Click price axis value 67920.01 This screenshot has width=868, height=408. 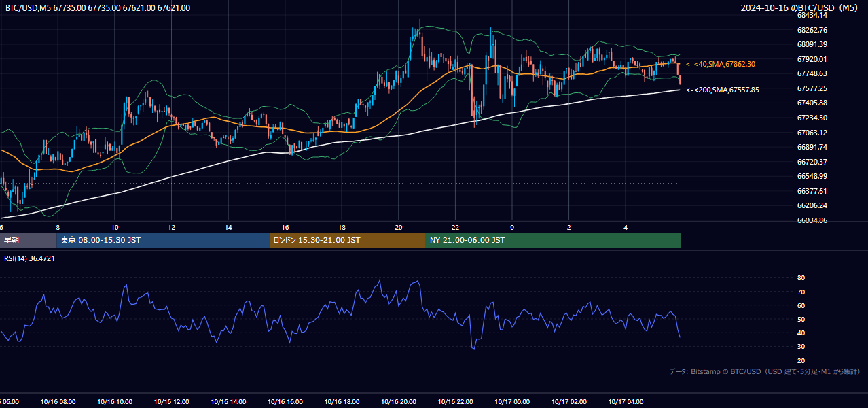click(x=812, y=59)
